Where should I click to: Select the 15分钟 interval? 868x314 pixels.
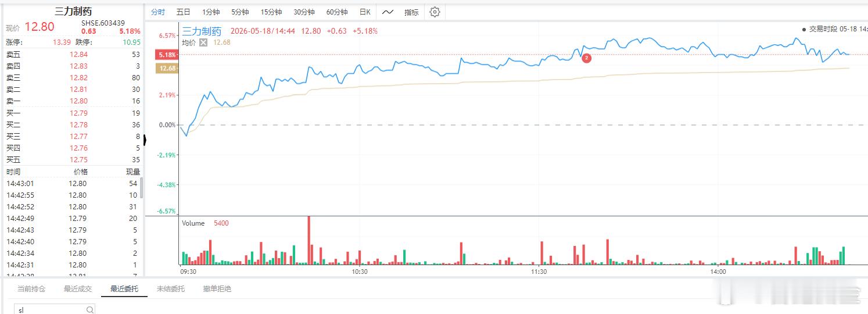coord(271,12)
